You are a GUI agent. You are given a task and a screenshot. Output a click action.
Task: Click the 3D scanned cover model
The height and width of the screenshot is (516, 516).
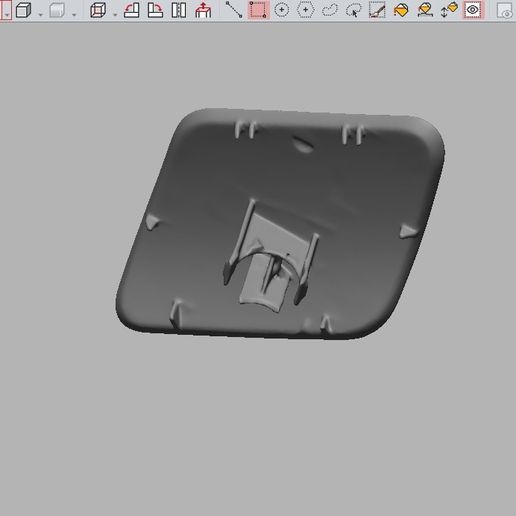280,223
